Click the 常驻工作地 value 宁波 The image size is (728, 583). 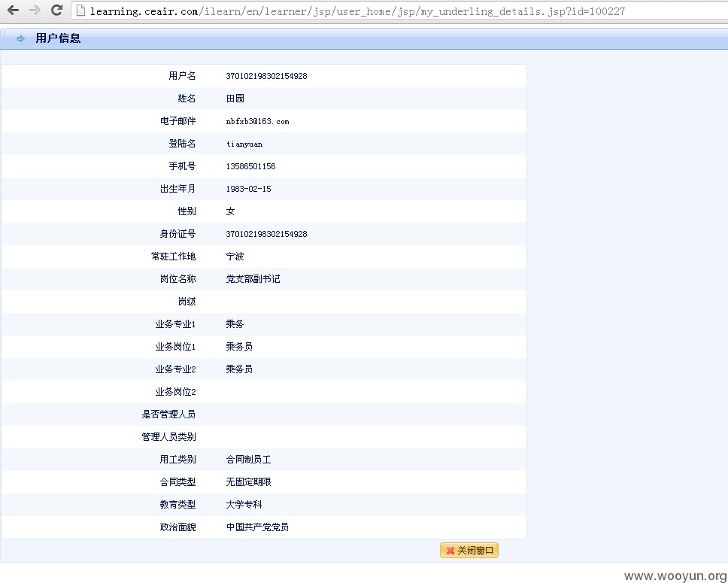point(235,257)
